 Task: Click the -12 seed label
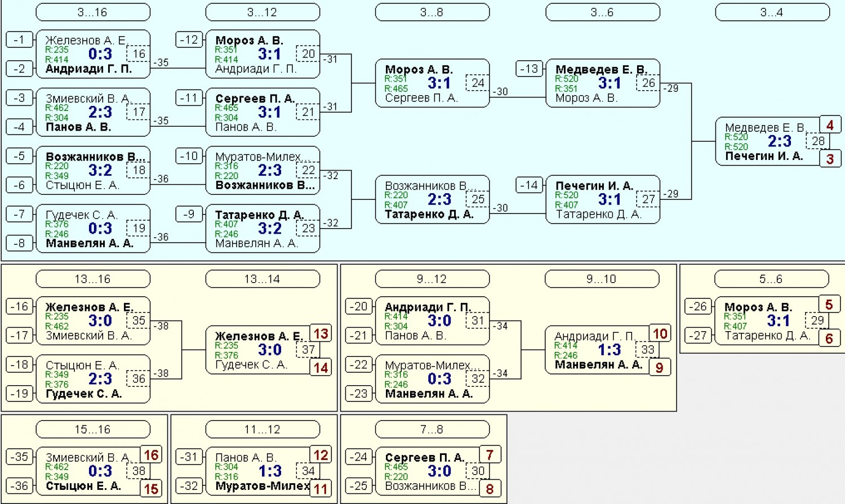(x=189, y=39)
